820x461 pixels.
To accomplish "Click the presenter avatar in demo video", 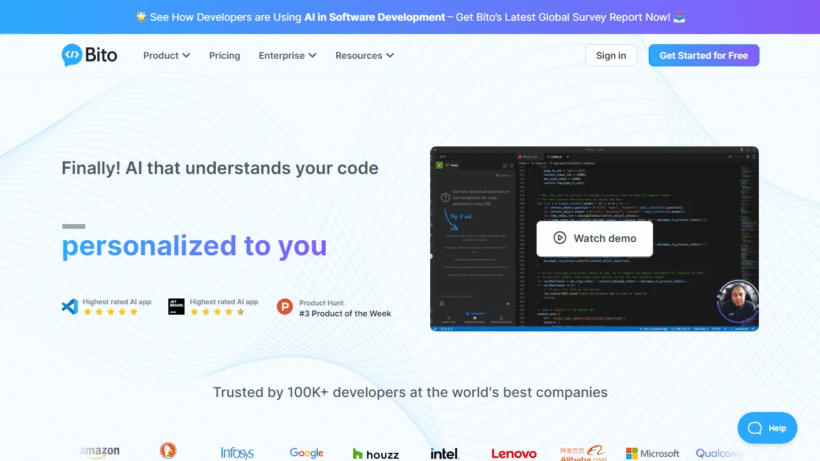I will tap(737, 302).
